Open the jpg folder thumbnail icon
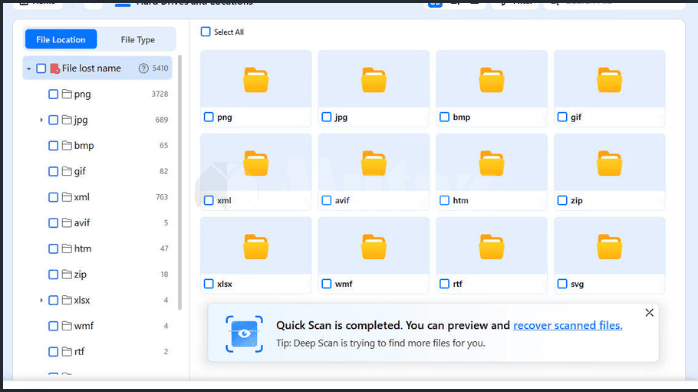 (373, 80)
